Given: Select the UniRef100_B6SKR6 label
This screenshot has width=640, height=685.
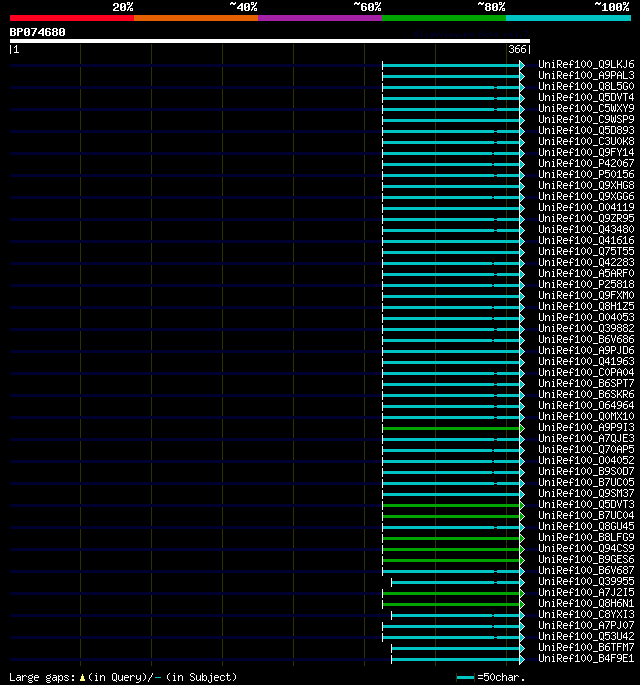Looking at the screenshot, I should click(586, 394).
